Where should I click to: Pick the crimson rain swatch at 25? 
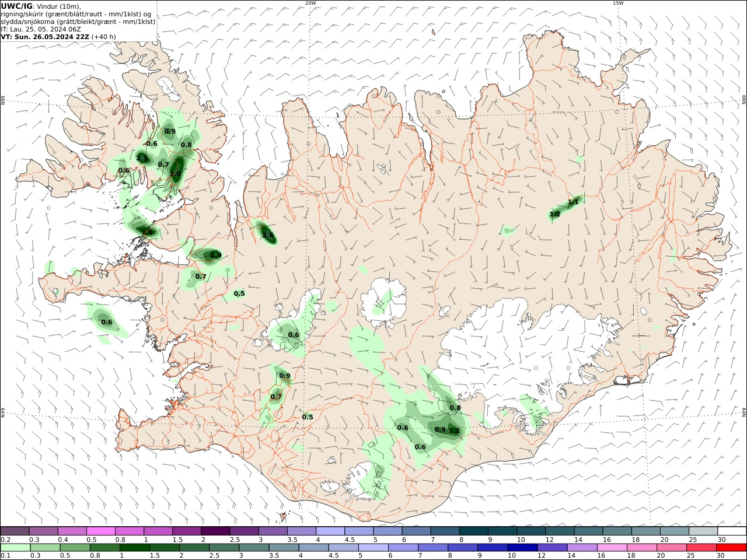click(x=701, y=548)
